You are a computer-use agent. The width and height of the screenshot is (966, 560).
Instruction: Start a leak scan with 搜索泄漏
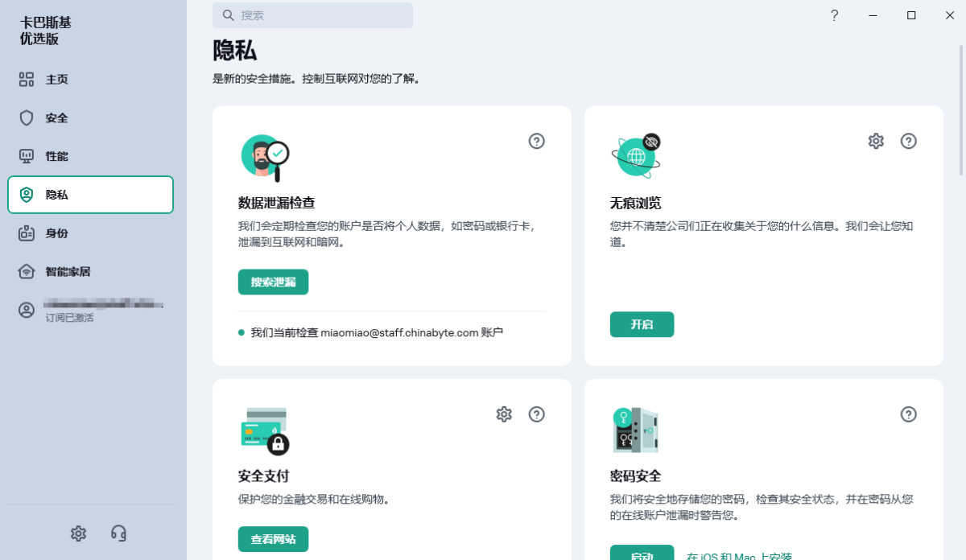273,282
